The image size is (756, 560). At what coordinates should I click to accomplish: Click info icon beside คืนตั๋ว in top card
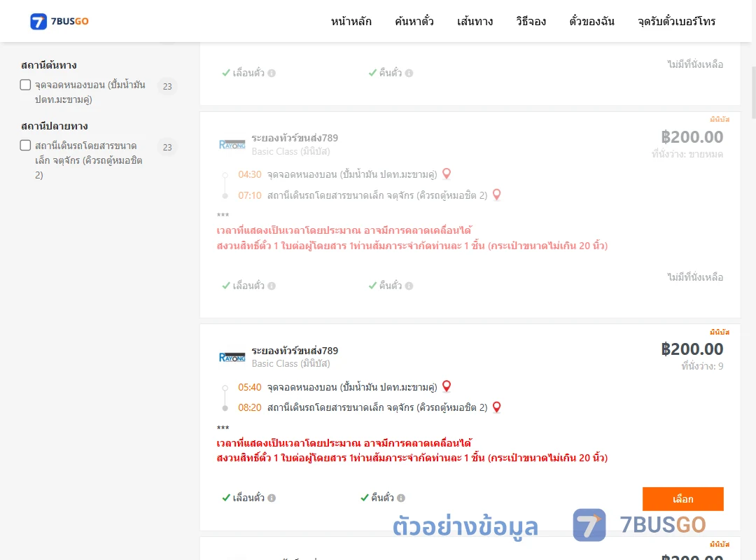[x=409, y=73]
